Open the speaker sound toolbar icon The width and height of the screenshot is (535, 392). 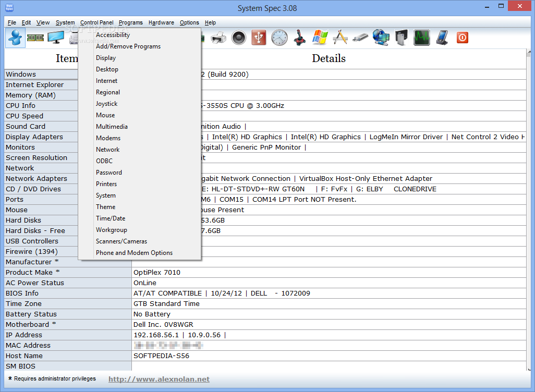(x=239, y=38)
